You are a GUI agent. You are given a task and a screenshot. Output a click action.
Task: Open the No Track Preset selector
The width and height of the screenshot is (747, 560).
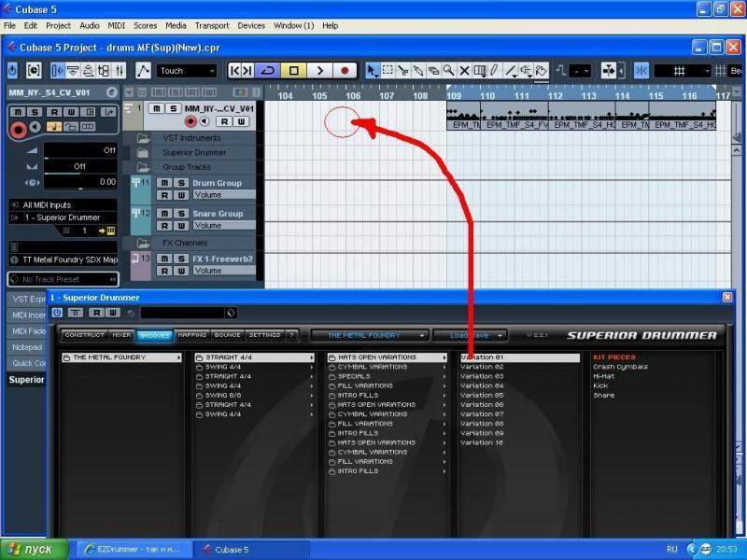point(63,279)
